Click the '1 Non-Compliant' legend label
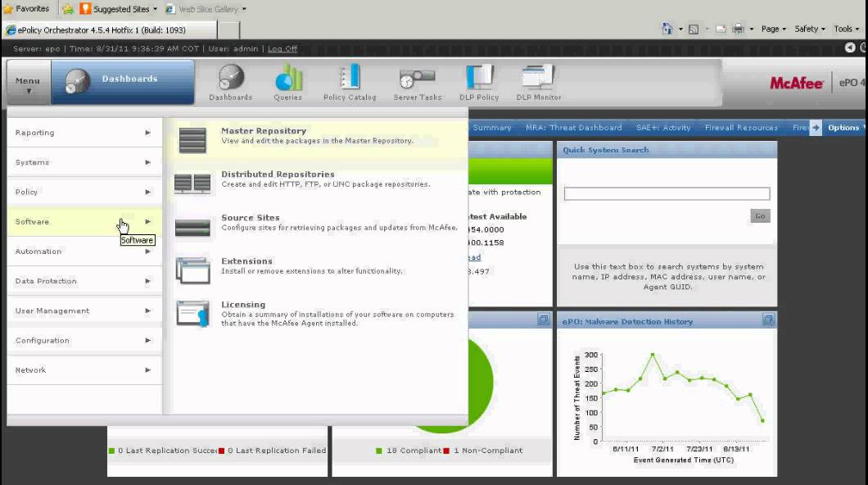Viewport: 868px width, 485px height. coord(488,451)
